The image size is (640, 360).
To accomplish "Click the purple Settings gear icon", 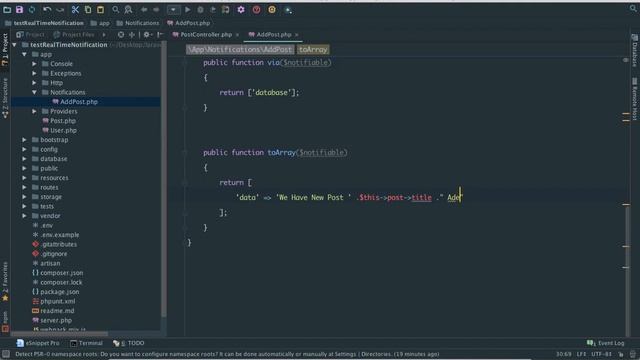I will coord(241,9).
